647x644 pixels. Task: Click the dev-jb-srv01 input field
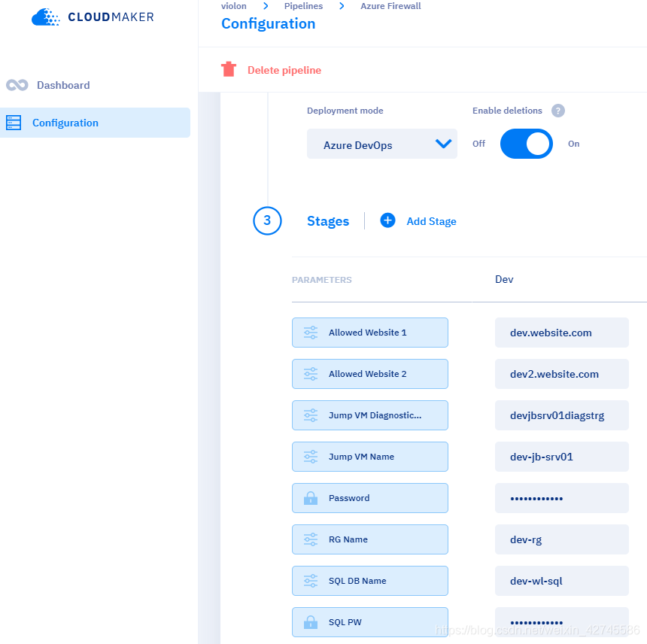tap(561, 457)
